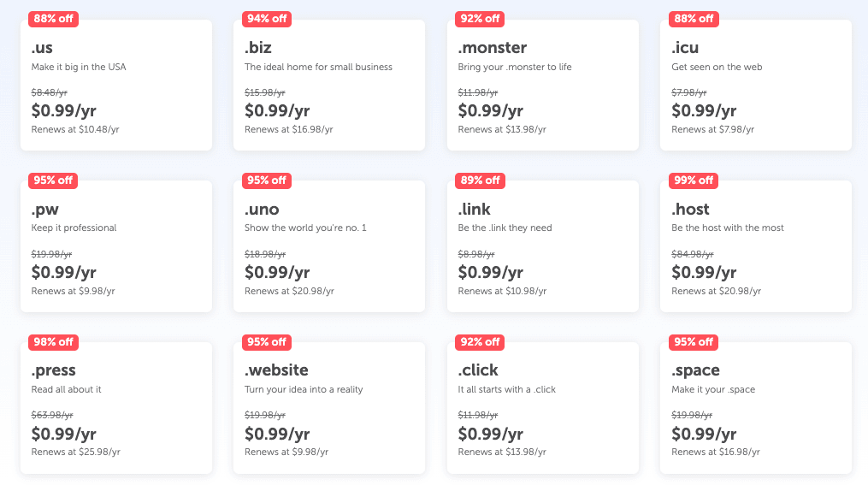Click 'Renews at $25.98/yr' text
Viewport: 868px width, 485px height.
point(76,452)
